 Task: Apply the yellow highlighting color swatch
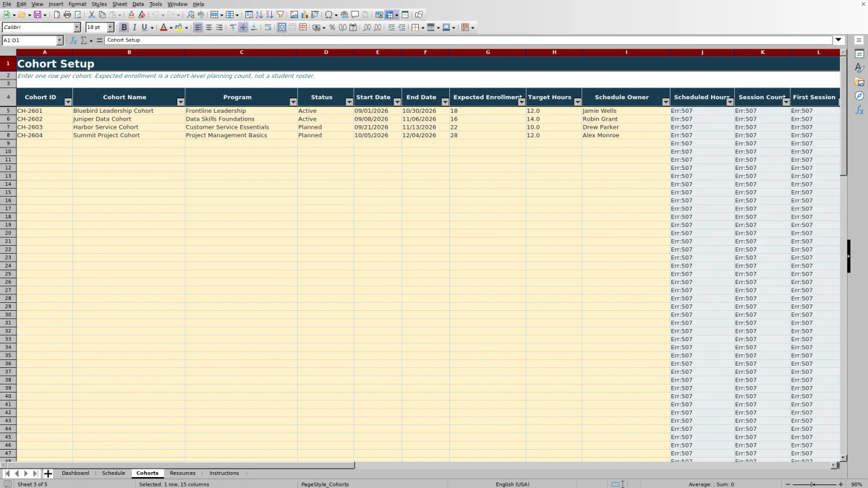(x=179, y=27)
